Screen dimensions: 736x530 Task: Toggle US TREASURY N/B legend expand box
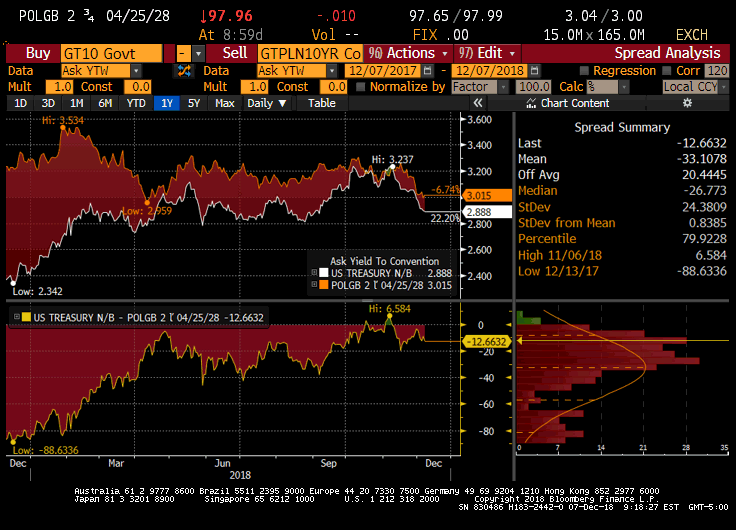click(314, 272)
